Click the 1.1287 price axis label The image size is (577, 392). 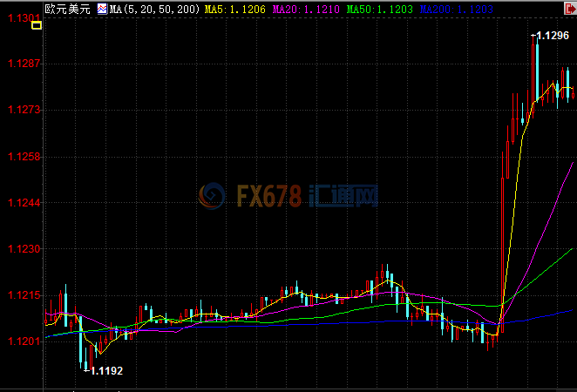point(24,64)
